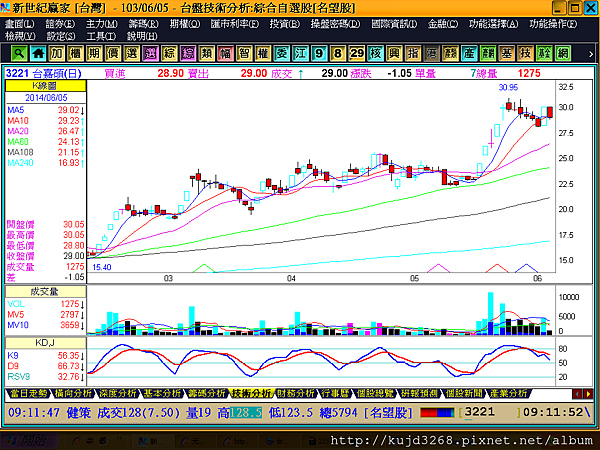Image resolution: width=600 pixels, height=450 pixels.
Task: Click the Windows 開始 Start button
Action: point(28,441)
